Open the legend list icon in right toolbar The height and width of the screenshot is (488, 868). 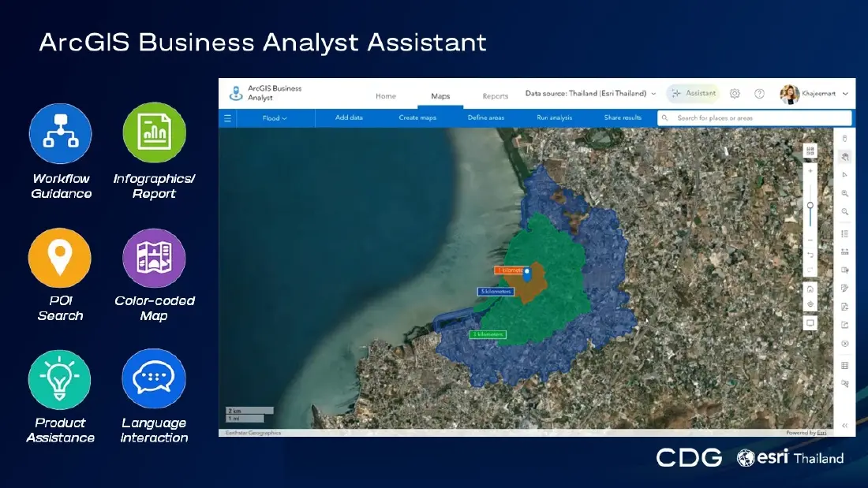point(845,234)
